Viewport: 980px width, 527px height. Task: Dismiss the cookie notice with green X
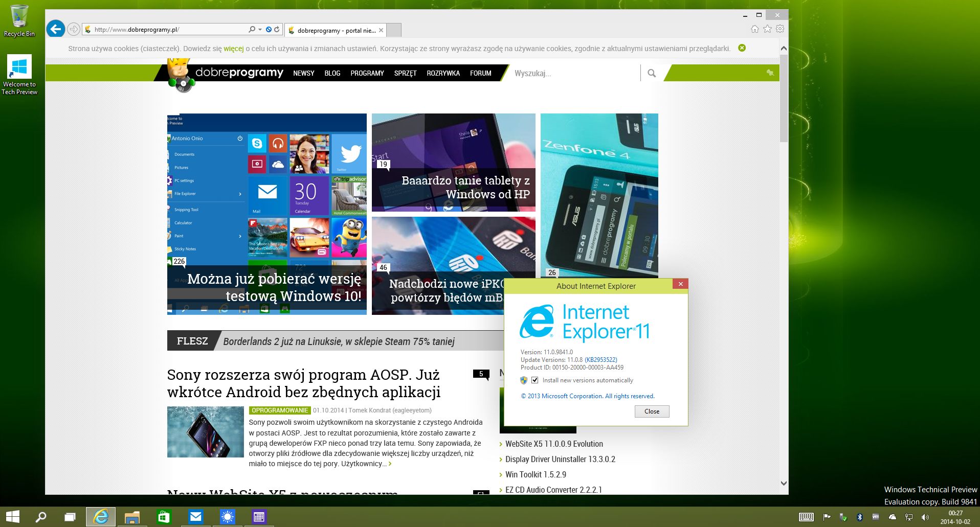tap(742, 48)
